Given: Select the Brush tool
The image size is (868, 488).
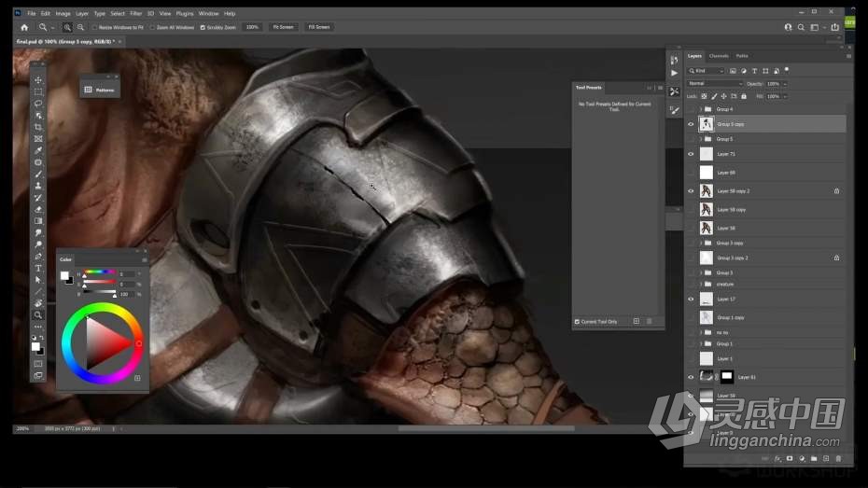Looking at the screenshot, I should click(x=38, y=174).
